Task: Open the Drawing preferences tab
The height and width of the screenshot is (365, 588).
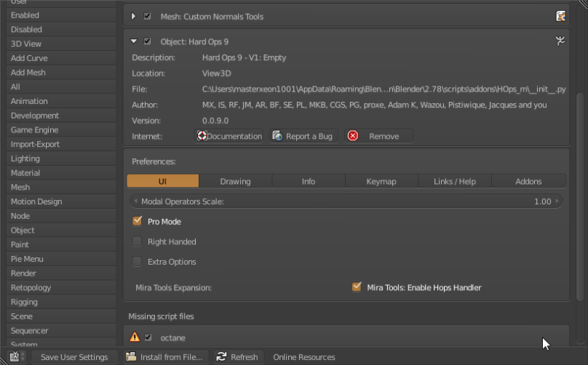Action: coord(235,181)
